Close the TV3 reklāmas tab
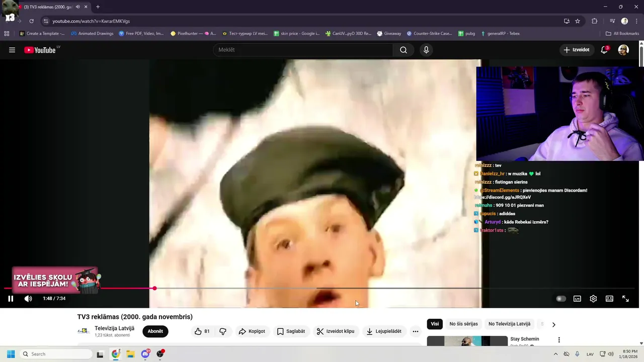 click(x=86, y=7)
